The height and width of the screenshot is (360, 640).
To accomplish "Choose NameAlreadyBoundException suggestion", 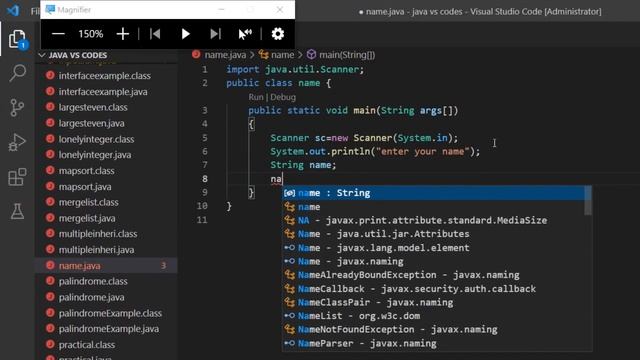I will [x=433, y=275].
